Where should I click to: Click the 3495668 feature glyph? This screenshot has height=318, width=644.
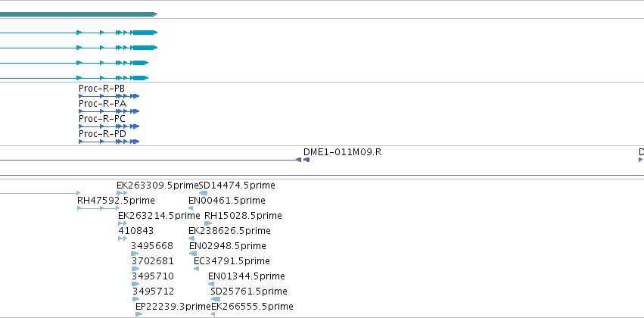(x=135, y=254)
